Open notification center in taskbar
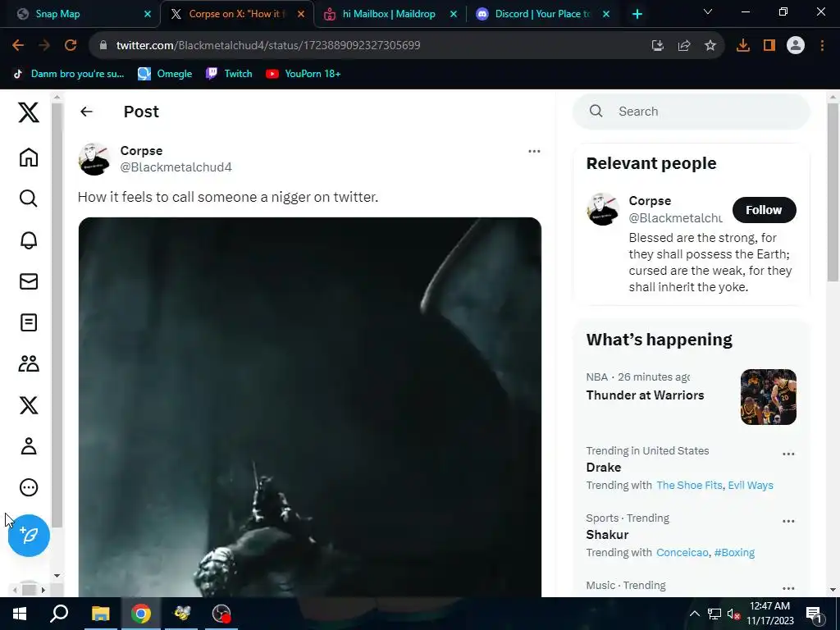This screenshot has width=840, height=630. tap(814, 614)
